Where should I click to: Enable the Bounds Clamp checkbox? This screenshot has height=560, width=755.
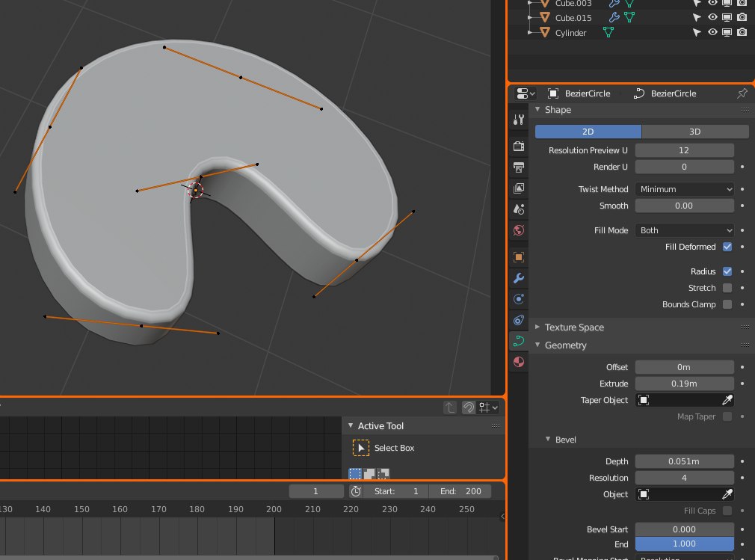coord(727,304)
